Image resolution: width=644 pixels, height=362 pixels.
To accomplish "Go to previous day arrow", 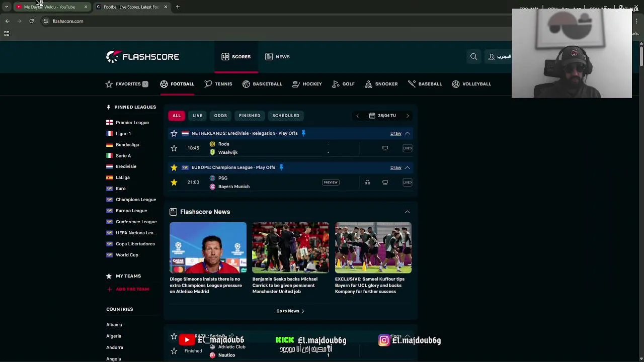I will coord(357,116).
